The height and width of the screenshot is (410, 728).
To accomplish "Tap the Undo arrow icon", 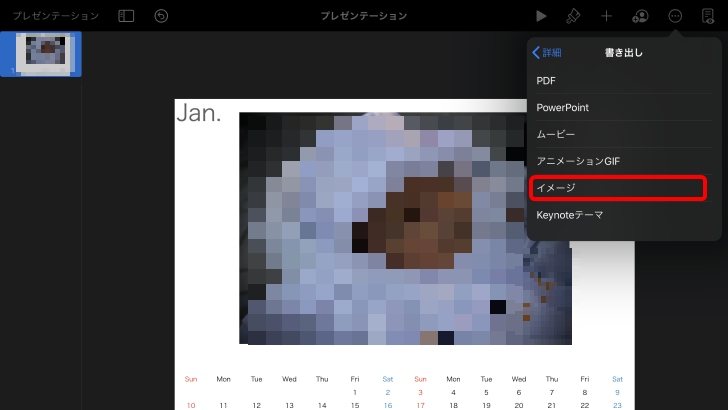I will (161, 16).
